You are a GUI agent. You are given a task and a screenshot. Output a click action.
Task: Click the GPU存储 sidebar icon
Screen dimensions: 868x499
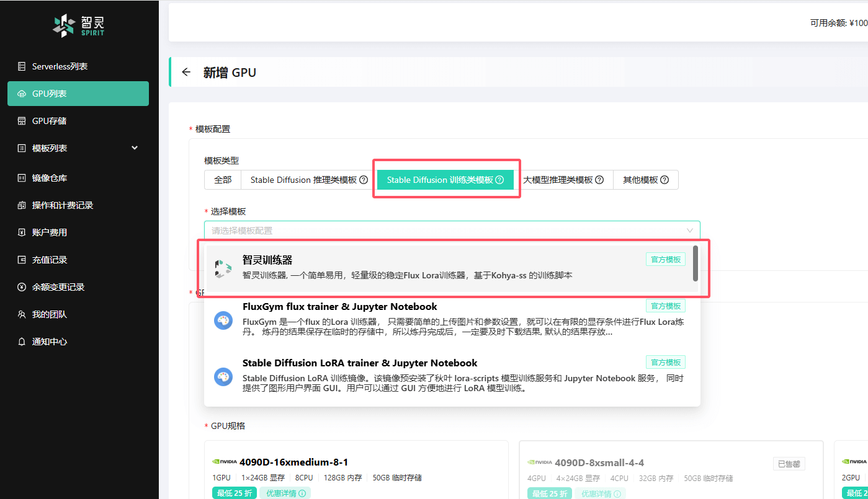pyautogui.click(x=22, y=121)
